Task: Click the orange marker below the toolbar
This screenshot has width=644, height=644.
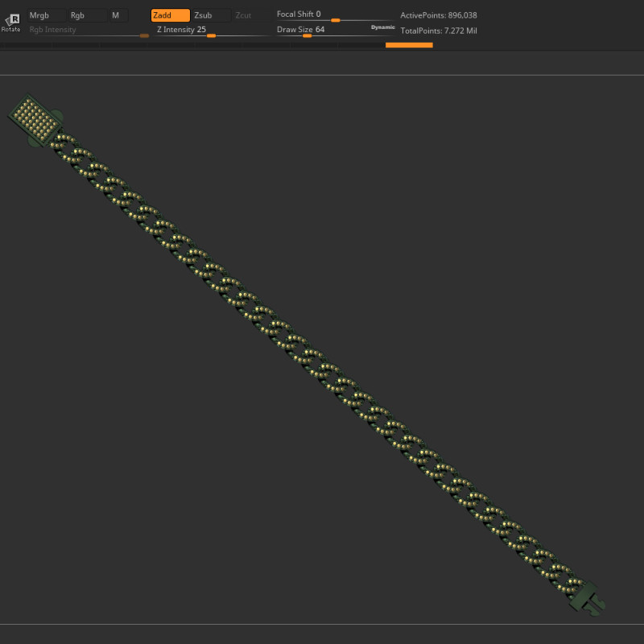Action: click(409, 46)
